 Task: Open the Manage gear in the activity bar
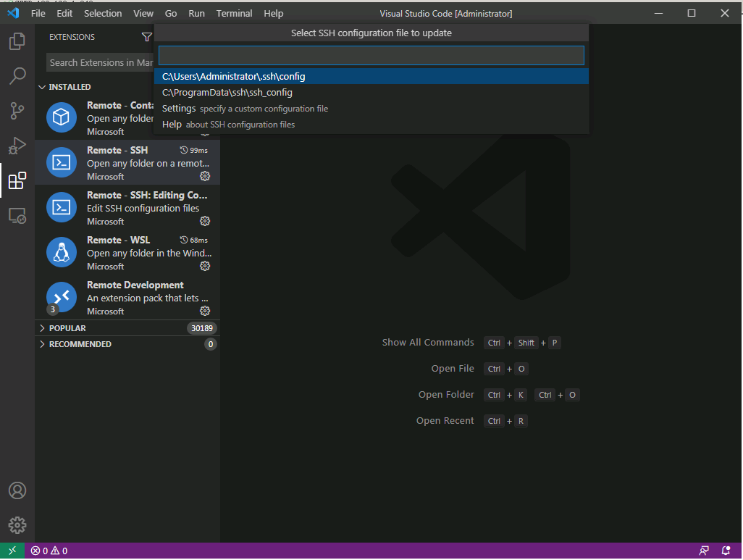point(17,525)
